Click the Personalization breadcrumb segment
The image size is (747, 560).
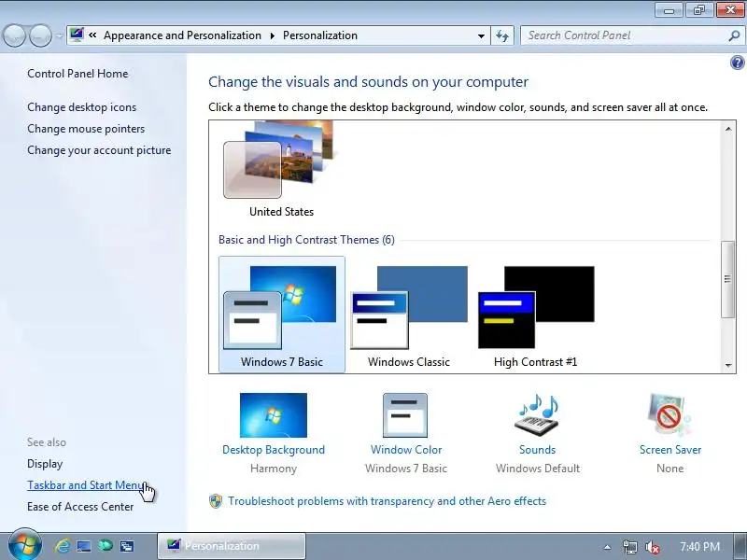point(320,35)
